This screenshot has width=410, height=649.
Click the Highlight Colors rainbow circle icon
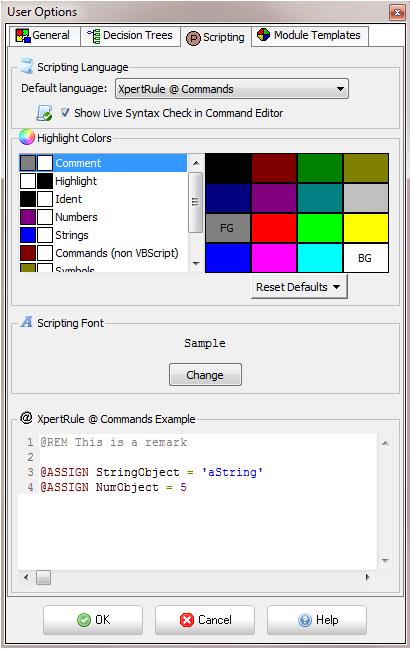[x=27, y=137]
